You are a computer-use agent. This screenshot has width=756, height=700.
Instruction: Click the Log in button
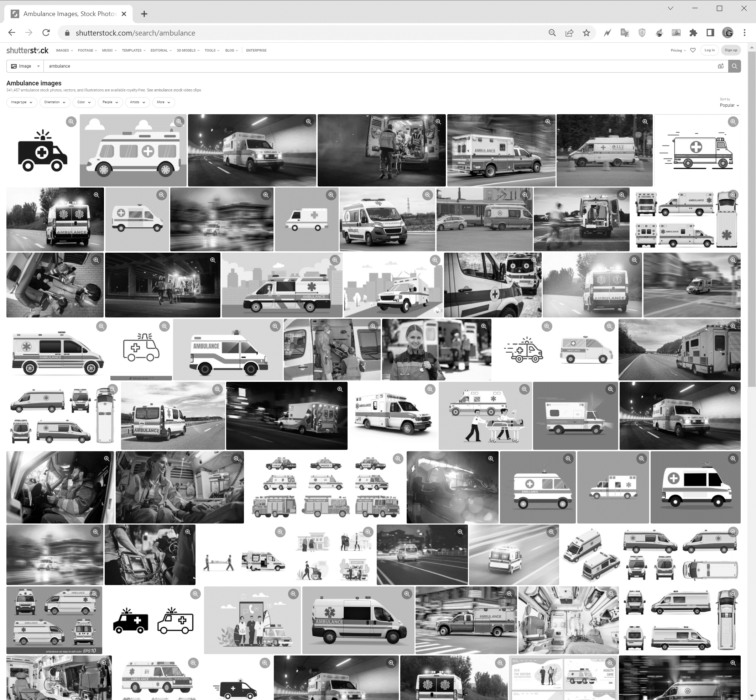709,50
